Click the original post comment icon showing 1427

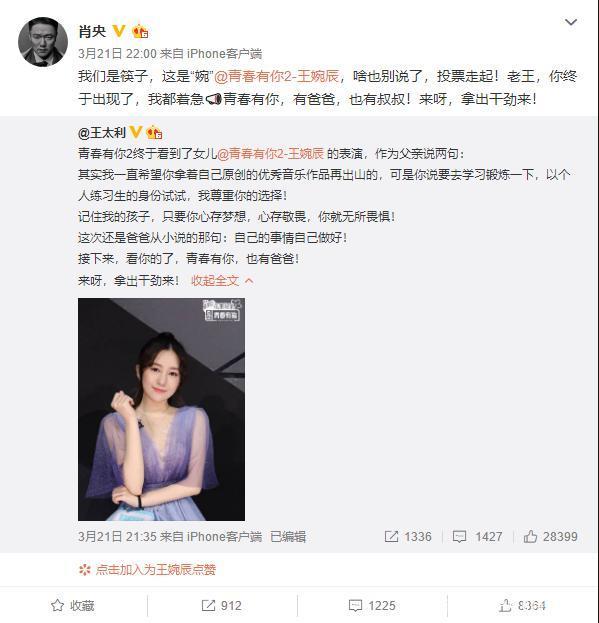point(477,537)
